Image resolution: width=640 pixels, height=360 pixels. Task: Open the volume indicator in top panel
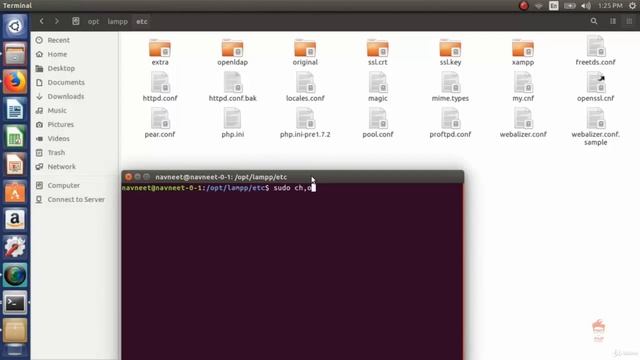pyautogui.click(x=586, y=6)
